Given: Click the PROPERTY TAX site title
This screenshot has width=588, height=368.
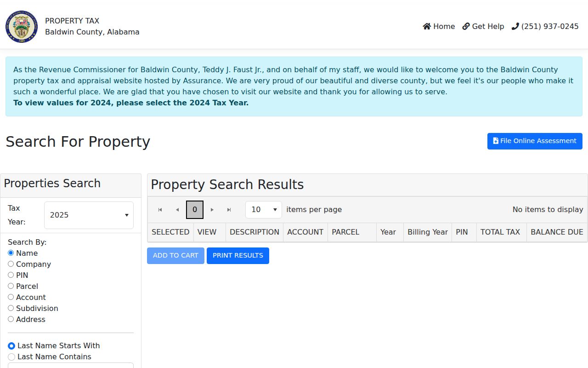Looking at the screenshot, I should (72, 21).
